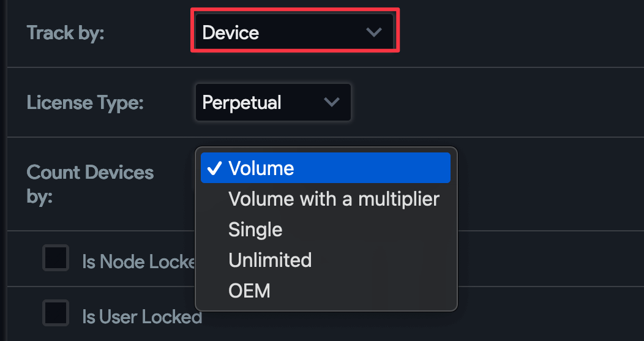Click the License Type label
Image resolution: width=644 pixels, height=341 pixels.
[85, 103]
